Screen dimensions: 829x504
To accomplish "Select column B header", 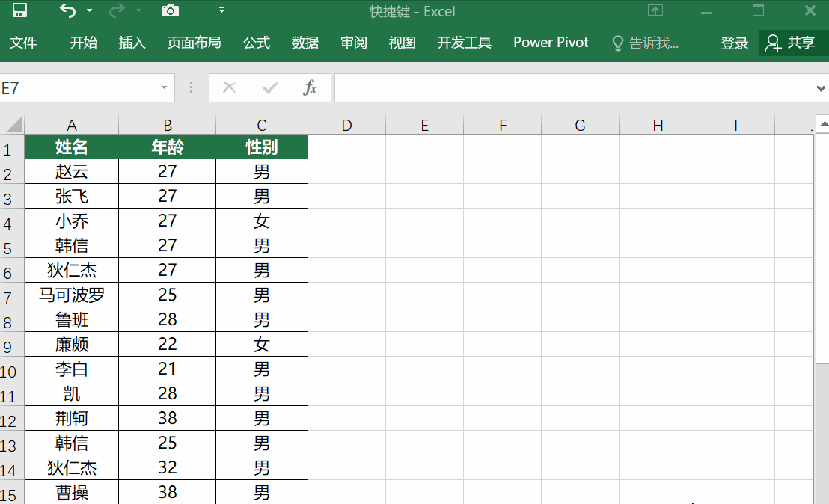I will 167,125.
